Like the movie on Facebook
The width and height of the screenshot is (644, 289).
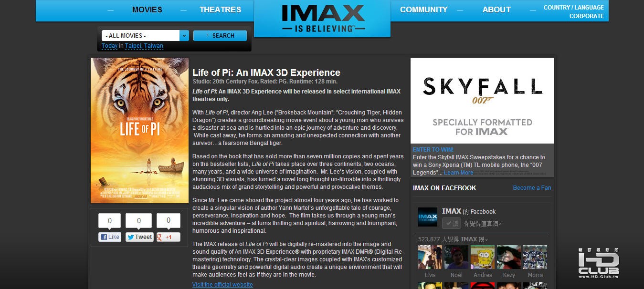(x=110, y=237)
